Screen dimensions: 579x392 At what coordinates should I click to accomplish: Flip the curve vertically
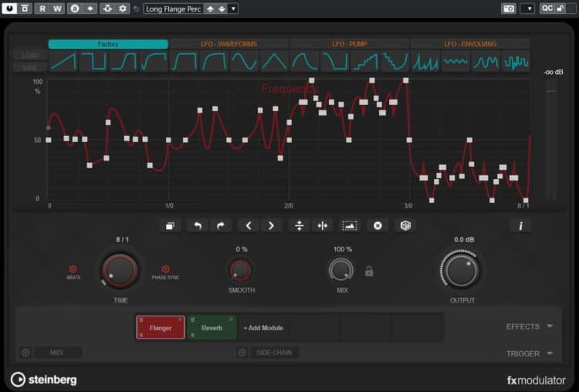[300, 225]
